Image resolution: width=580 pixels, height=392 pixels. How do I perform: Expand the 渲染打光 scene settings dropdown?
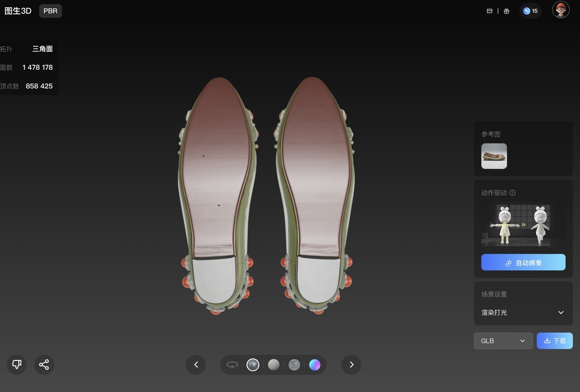tap(523, 312)
